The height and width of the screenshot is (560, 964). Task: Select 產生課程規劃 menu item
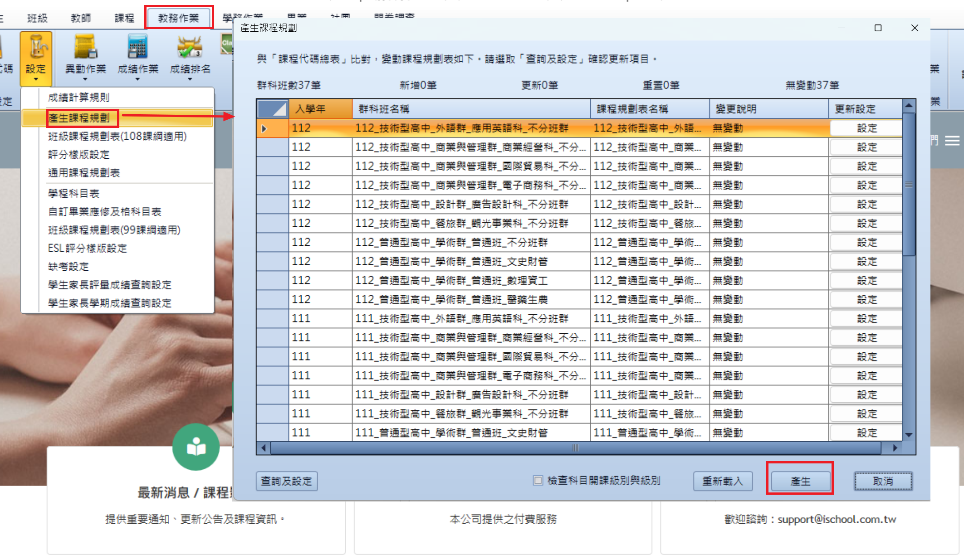pyautogui.click(x=117, y=118)
